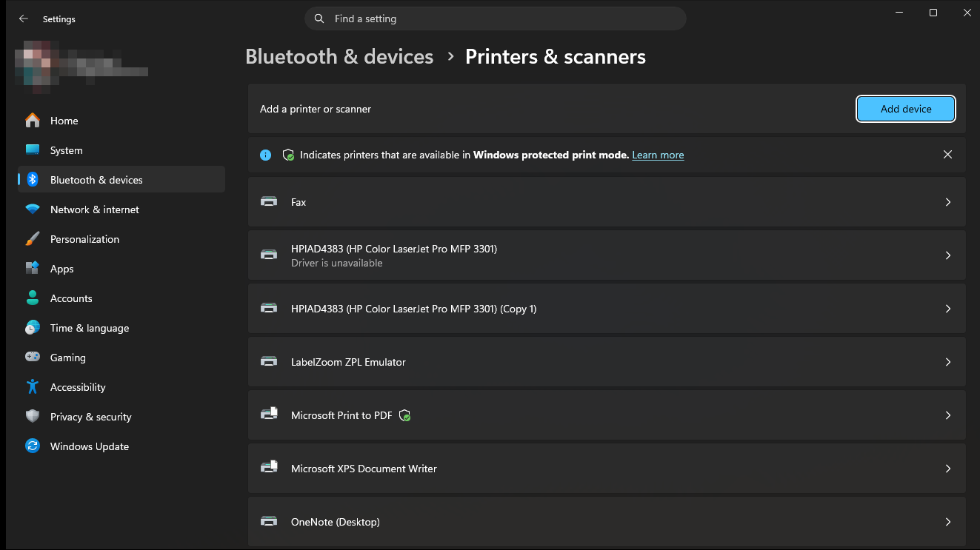Click the Find a setting search box
This screenshot has height=550, width=980.
pyautogui.click(x=495, y=19)
